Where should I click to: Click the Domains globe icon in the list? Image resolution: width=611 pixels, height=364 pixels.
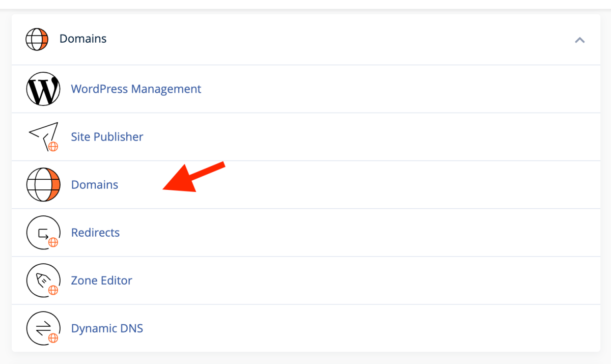click(43, 185)
